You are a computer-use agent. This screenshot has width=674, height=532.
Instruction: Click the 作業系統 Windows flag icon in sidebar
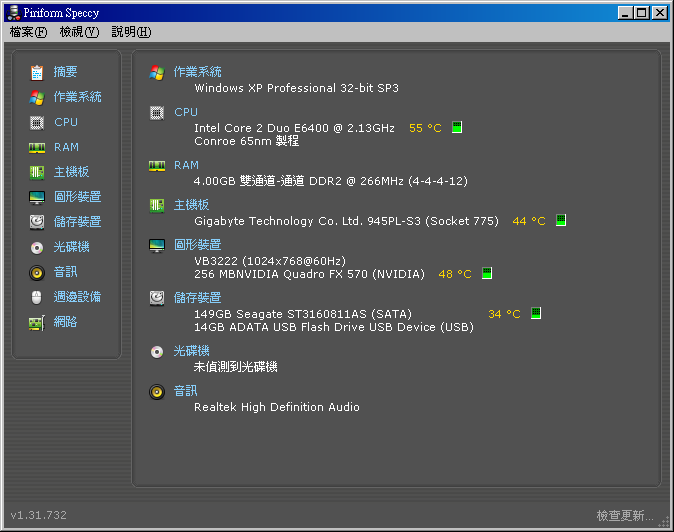pyautogui.click(x=37, y=98)
